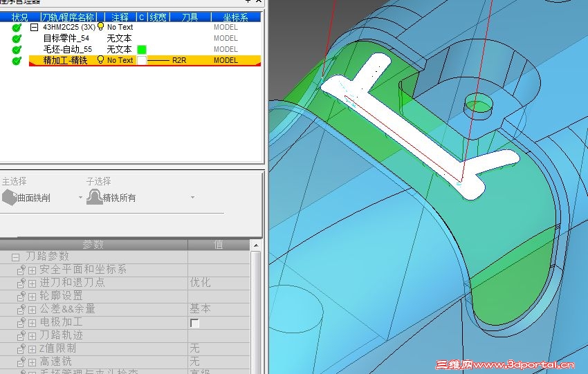Click the lock icon beside 电极加工
588x374 pixels.
pos(21,322)
